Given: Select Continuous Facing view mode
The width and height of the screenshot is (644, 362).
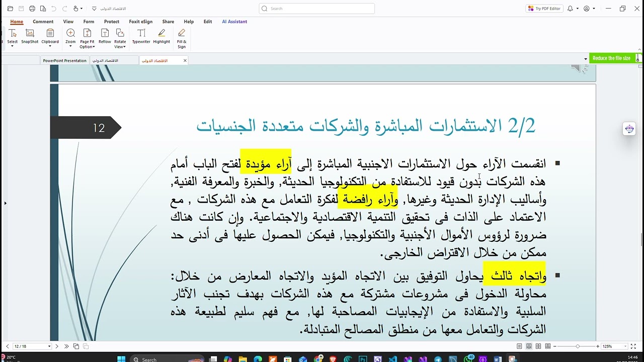Looking at the screenshot, I should pyautogui.click(x=548, y=346).
